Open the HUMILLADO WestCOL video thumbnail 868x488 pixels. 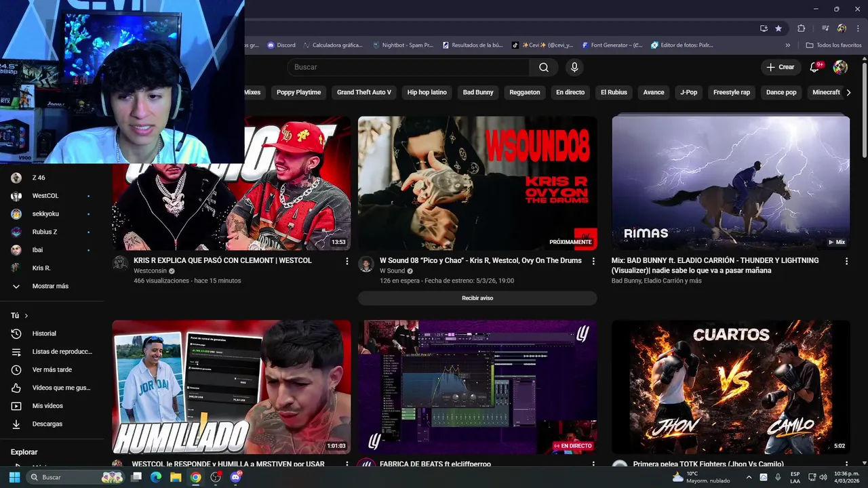pos(231,387)
